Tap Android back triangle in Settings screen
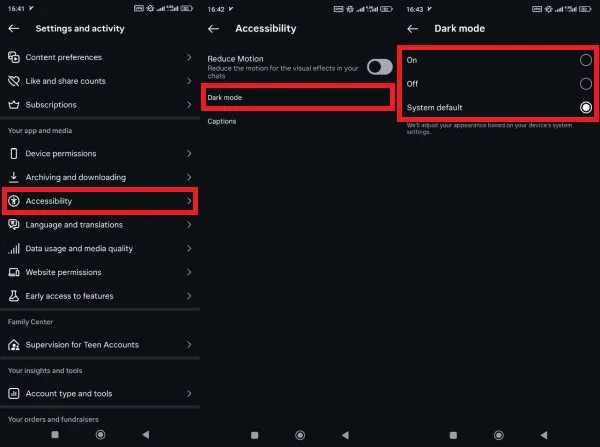 (x=145, y=434)
